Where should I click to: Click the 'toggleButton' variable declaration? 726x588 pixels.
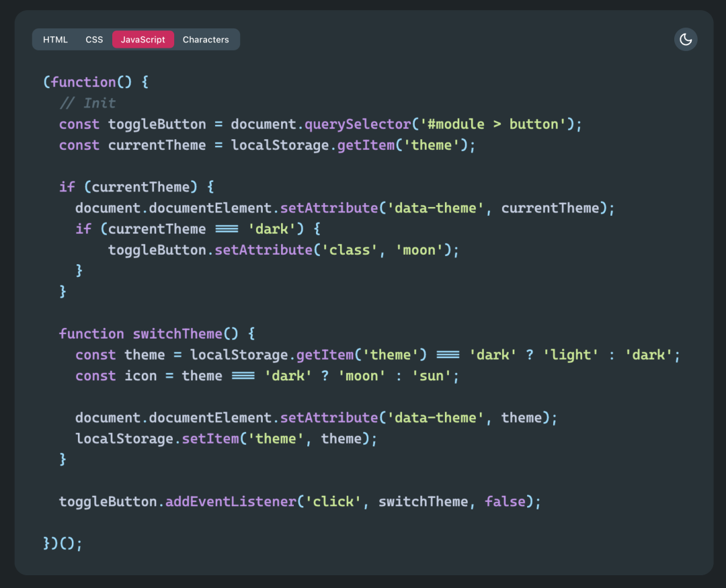coord(157,124)
